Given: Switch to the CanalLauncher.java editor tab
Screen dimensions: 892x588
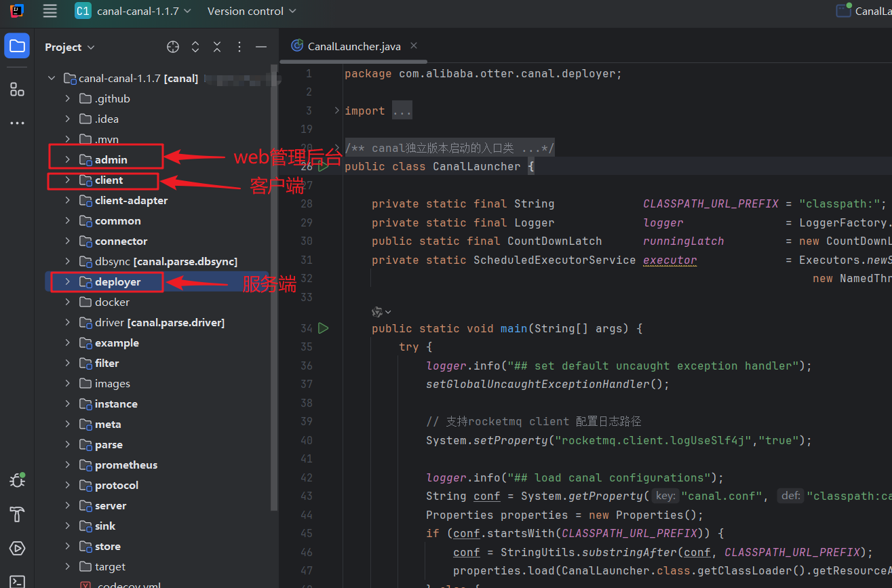Looking at the screenshot, I should (x=354, y=46).
